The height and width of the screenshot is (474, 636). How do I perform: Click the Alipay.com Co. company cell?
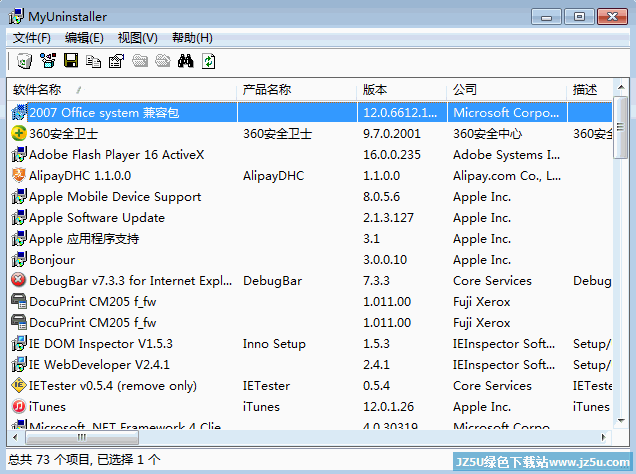click(507, 176)
